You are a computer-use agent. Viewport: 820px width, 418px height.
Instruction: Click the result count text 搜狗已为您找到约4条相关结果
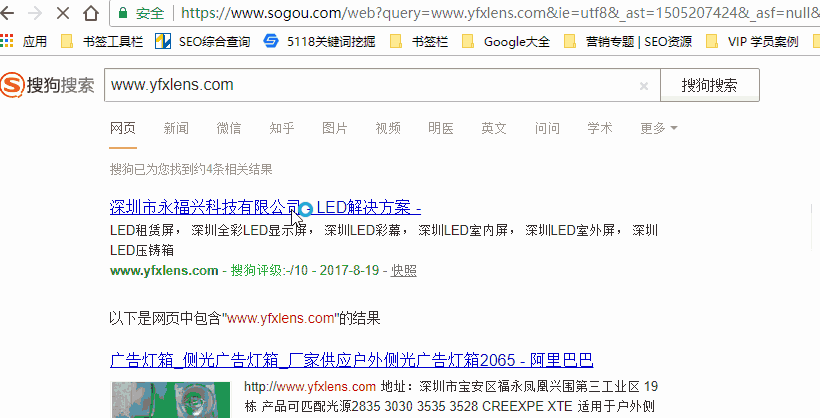191,170
